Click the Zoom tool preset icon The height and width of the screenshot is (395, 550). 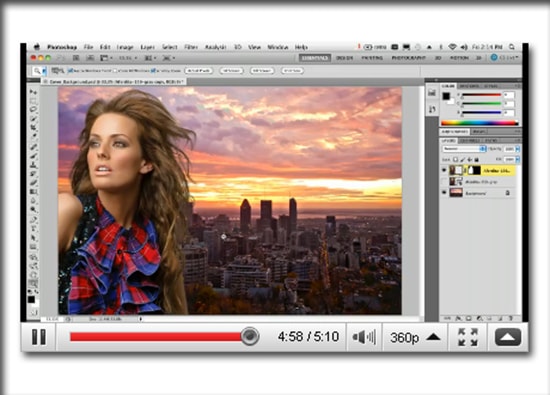pyautogui.click(x=37, y=71)
